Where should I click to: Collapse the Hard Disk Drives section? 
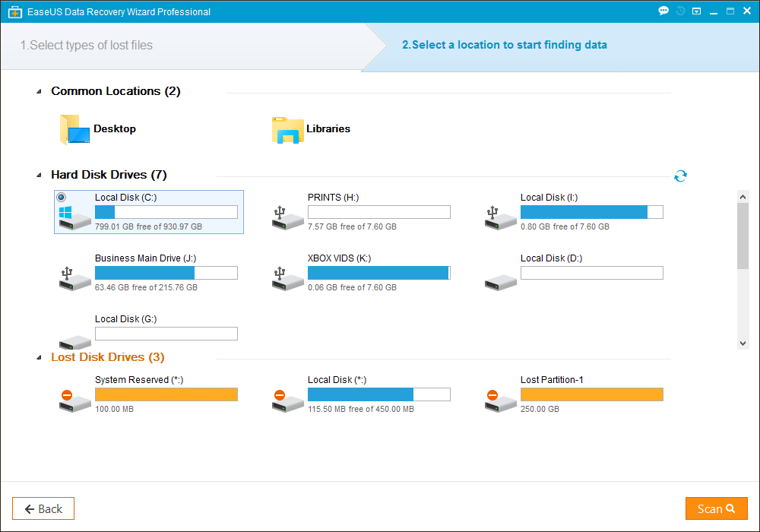tap(38, 174)
